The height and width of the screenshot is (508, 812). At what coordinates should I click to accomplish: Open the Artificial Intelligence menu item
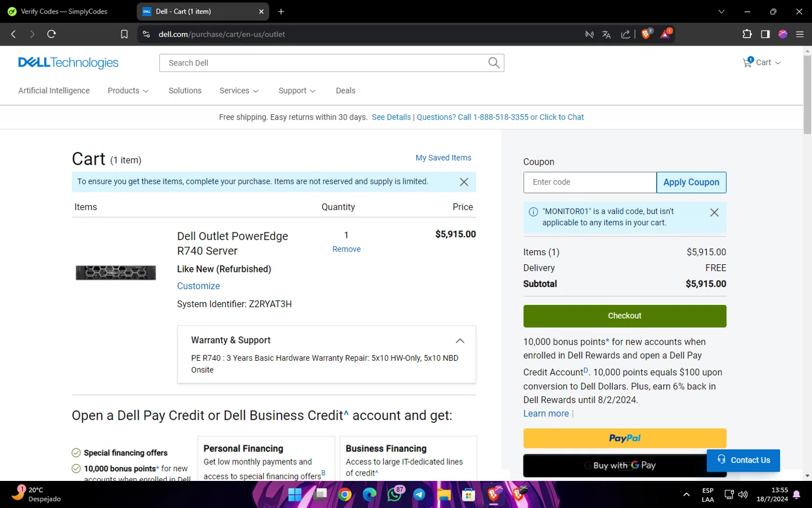[54, 90]
